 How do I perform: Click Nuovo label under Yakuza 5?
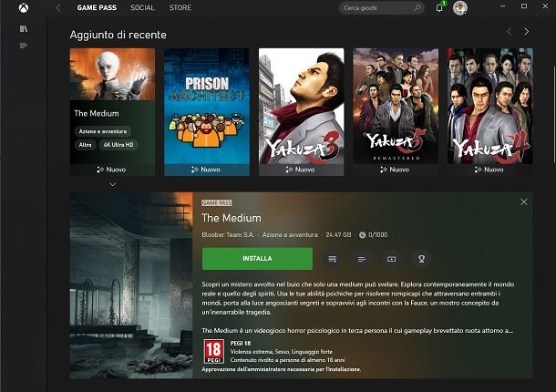[399, 170]
